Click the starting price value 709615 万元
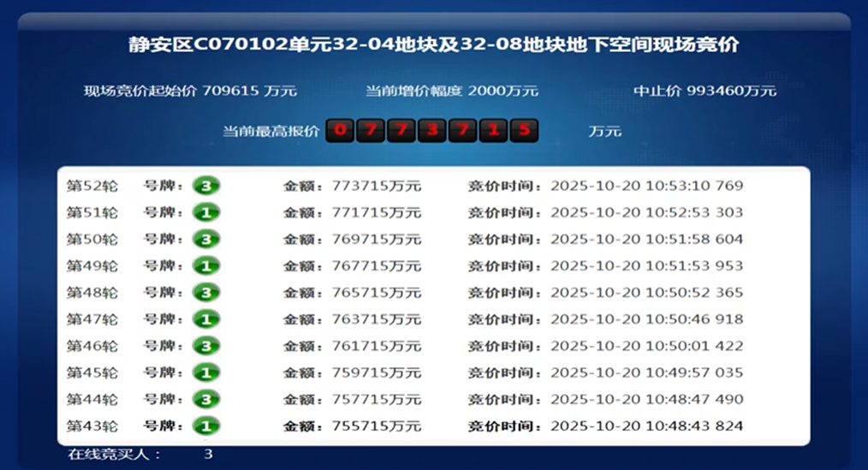Viewport: 868px width, 470px height. [x=249, y=91]
